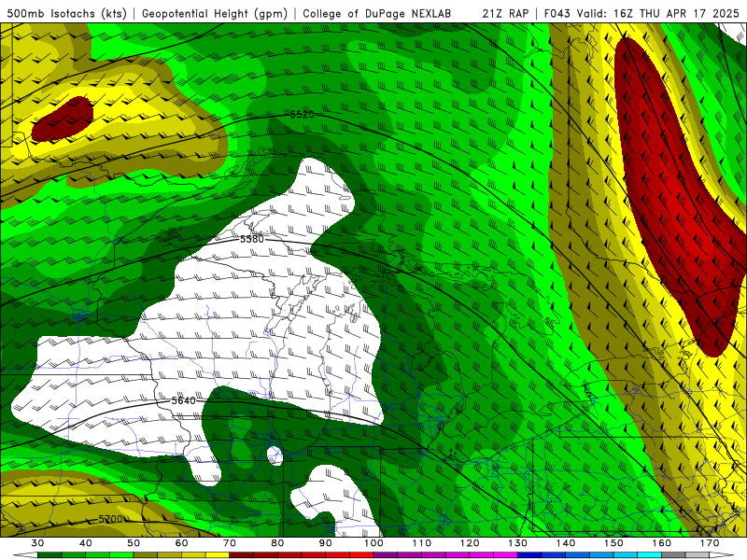Image resolution: width=747 pixels, height=560 pixels.
Task: Click the 50 tick label on color bar
Action: pos(134,543)
